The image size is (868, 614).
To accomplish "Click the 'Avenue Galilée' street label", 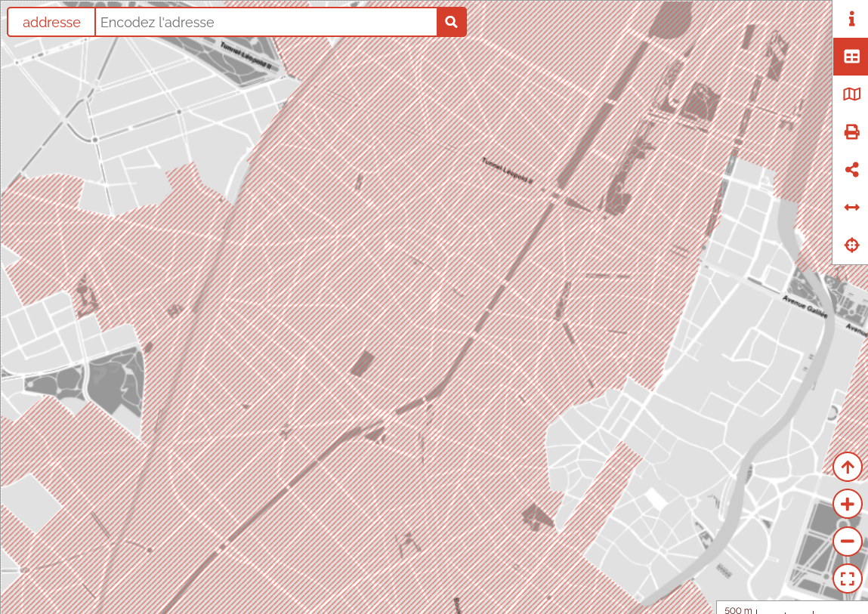I will coord(804,307).
